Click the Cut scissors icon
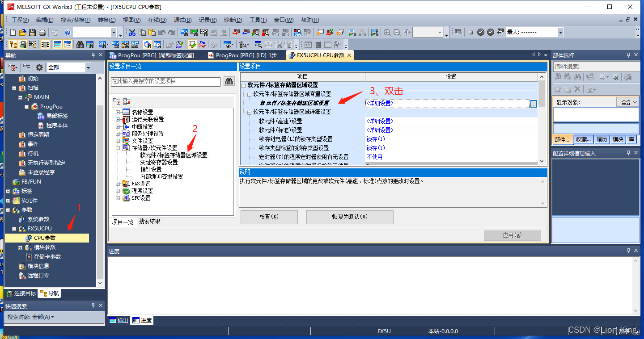 pyautogui.click(x=132, y=32)
